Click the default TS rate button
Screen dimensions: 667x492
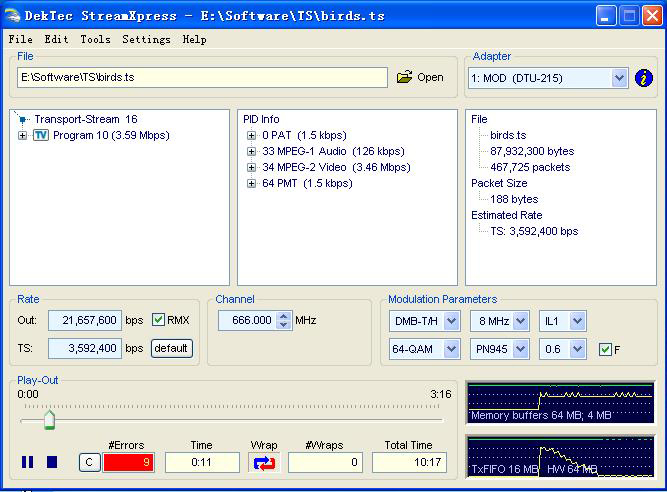click(172, 349)
